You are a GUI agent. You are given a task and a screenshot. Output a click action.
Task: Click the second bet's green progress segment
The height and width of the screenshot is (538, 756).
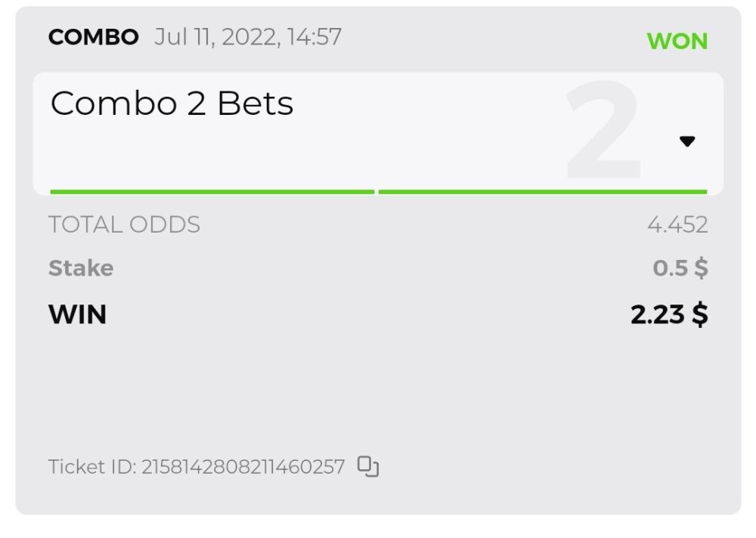[x=542, y=192]
